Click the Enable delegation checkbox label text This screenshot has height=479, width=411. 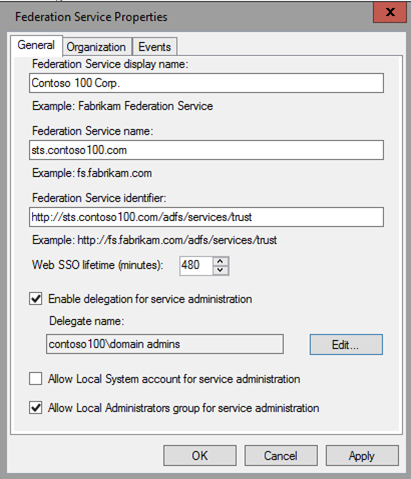[x=150, y=299]
